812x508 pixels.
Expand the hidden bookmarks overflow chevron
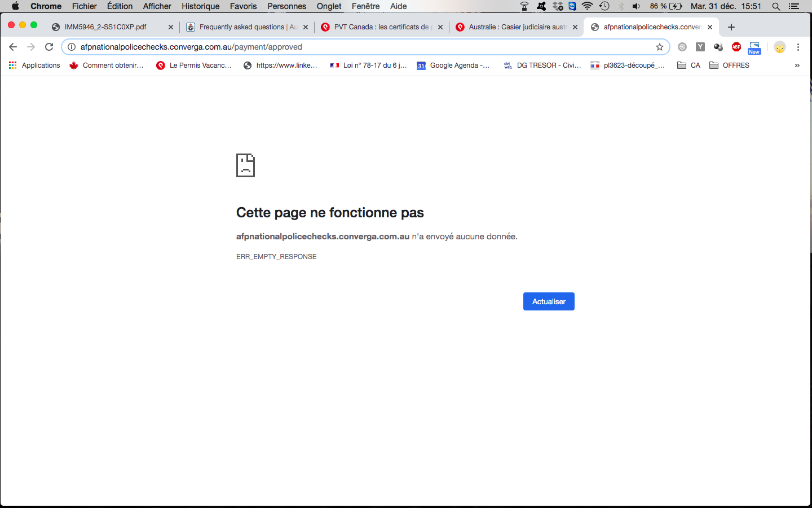coord(797,65)
